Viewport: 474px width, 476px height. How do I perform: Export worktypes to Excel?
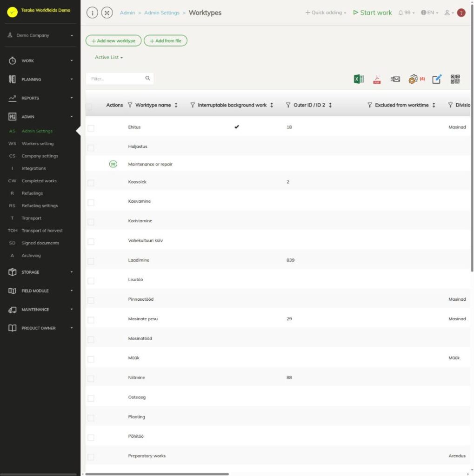tap(359, 79)
